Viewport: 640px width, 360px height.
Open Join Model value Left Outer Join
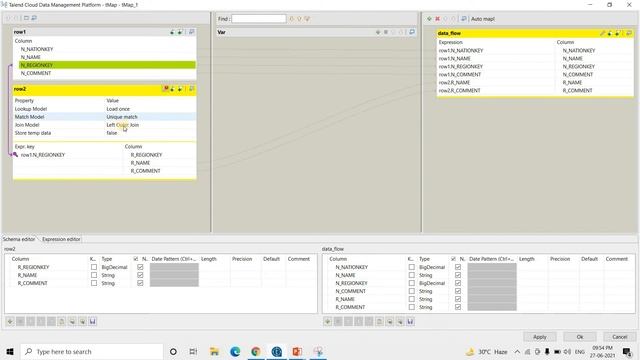click(122, 125)
